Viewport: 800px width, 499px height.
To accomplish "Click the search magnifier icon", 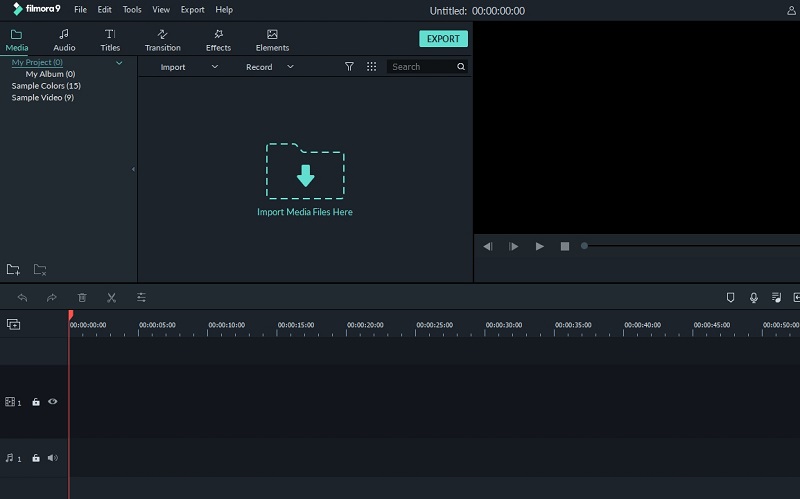I will (461, 66).
